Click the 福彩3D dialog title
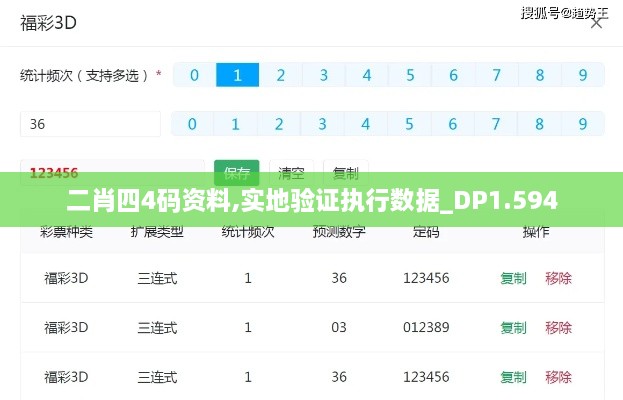The width and height of the screenshot is (623, 400). click(48, 23)
